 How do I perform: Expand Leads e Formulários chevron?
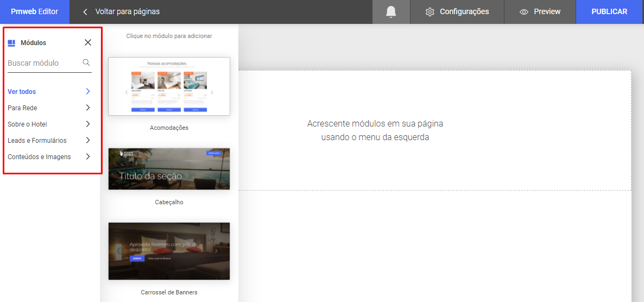(88, 140)
